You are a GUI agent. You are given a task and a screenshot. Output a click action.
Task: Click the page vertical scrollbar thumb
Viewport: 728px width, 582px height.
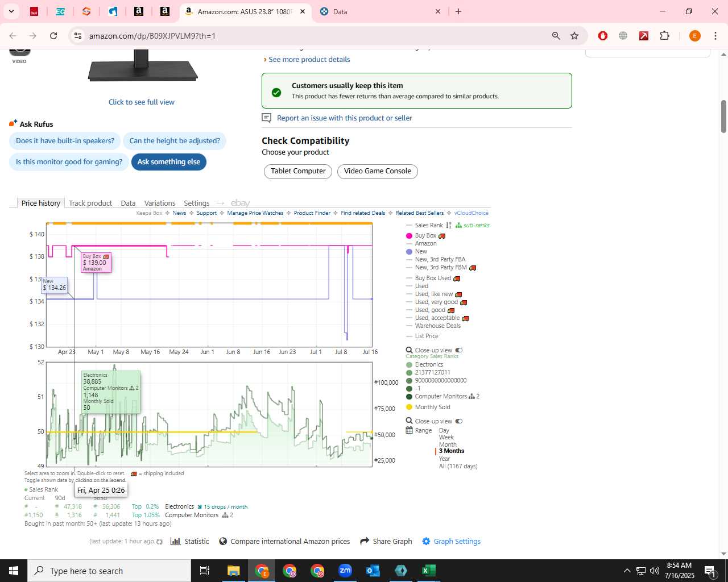tap(723, 117)
